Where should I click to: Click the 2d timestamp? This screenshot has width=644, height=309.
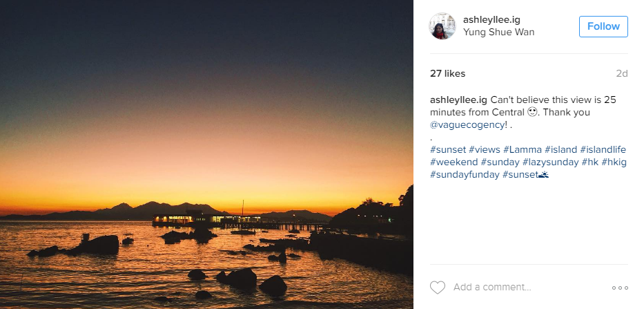tap(622, 74)
